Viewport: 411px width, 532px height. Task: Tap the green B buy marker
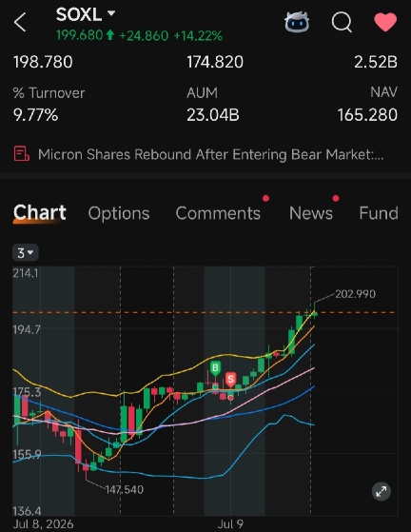(x=215, y=368)
